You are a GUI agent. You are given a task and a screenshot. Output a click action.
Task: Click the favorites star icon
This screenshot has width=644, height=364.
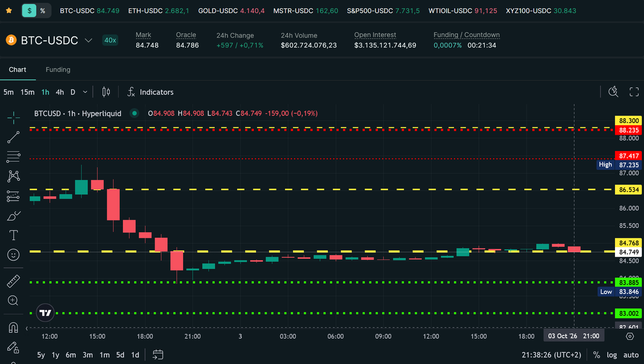click(9, 10)
